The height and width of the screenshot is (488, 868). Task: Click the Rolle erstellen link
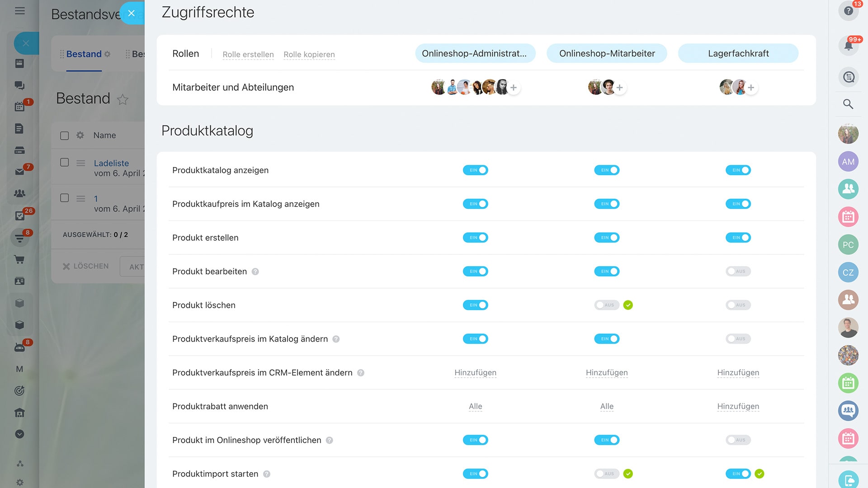click(x=248, y=54)
